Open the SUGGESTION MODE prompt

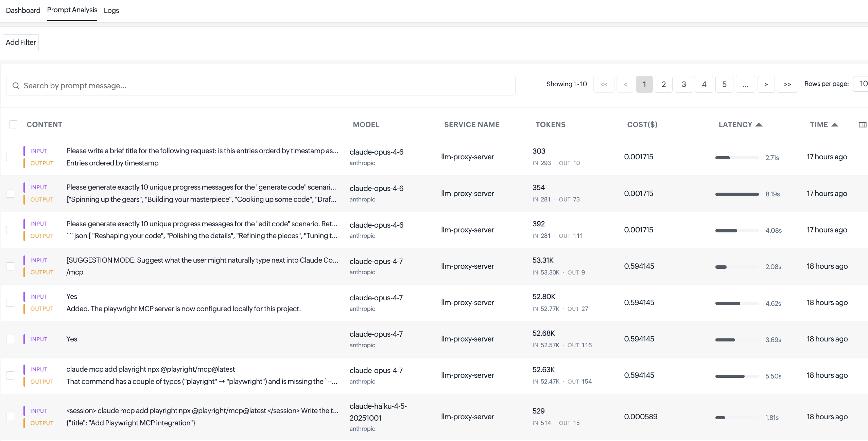202,260
